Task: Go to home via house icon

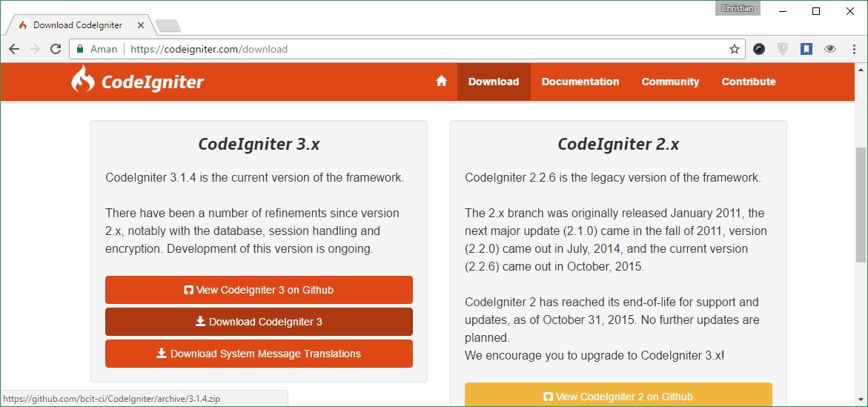Action: pos(441,82)
